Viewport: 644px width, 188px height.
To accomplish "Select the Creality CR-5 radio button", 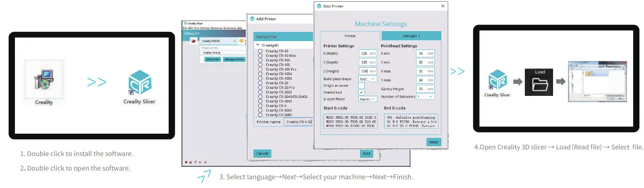I will [260, 106].
